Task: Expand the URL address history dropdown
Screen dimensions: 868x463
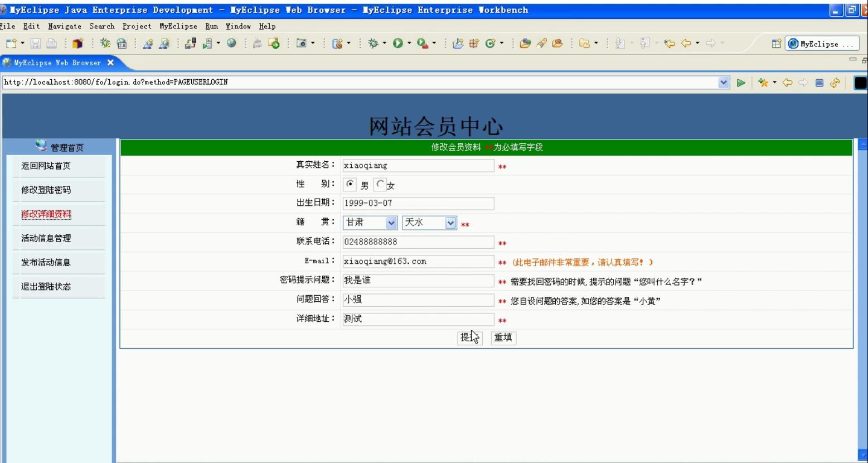Action: 723,82
